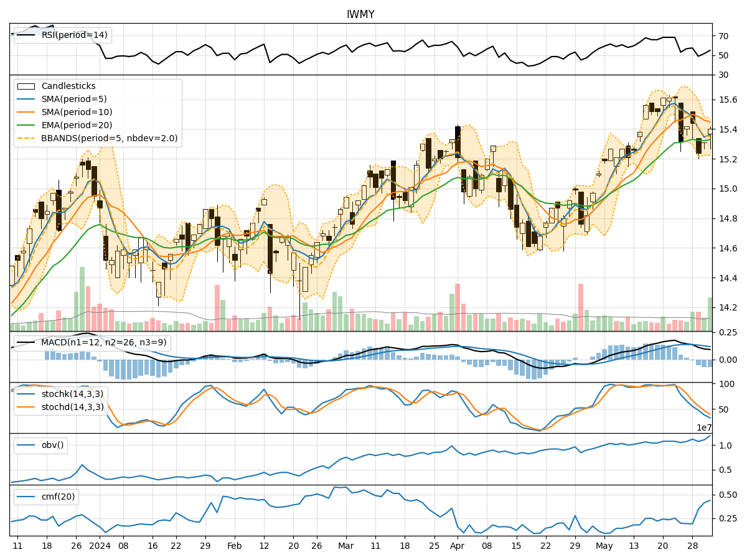Click the Feb label on the date axis
The height and width of the screenshot is (560, 747).
tap(235, 546)
